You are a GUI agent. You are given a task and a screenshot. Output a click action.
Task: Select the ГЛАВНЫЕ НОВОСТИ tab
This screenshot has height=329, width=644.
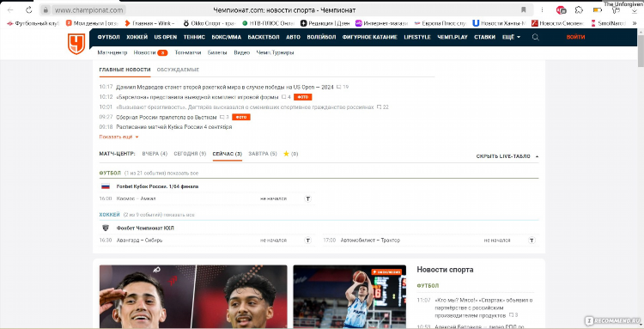(x=125, y=70)
